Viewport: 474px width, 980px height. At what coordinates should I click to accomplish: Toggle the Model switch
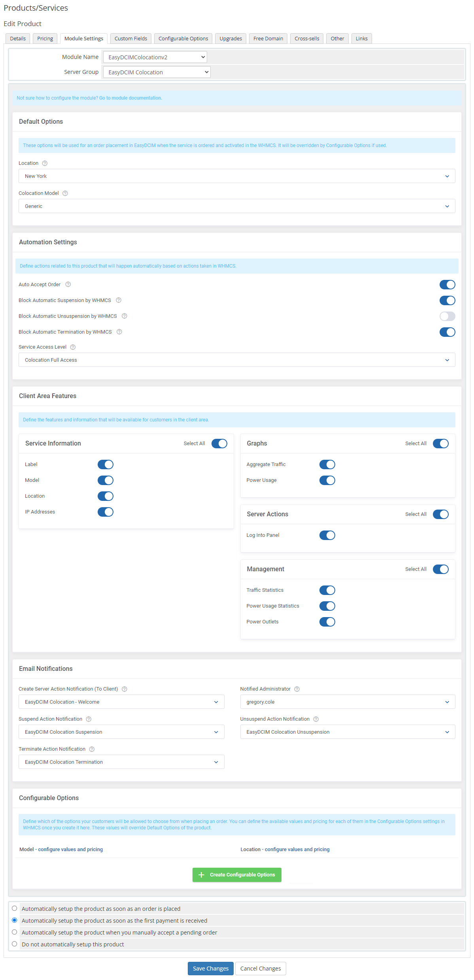tap(106, 480)
